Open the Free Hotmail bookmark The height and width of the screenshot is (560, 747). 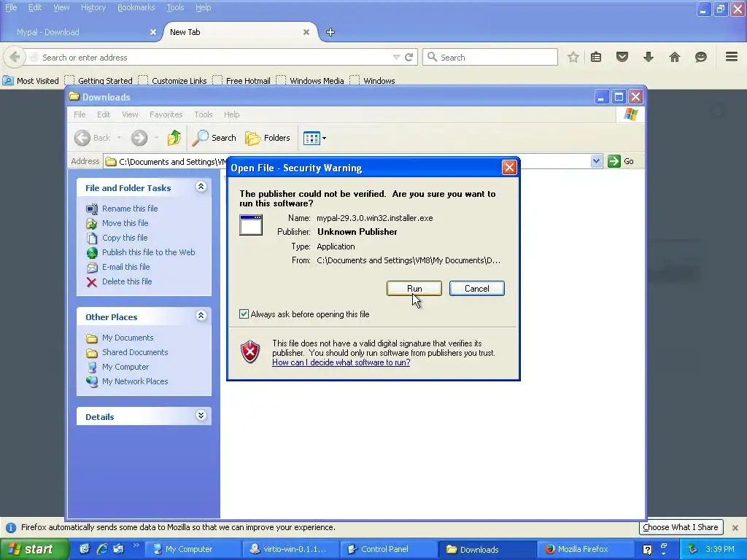coord(242,80)
